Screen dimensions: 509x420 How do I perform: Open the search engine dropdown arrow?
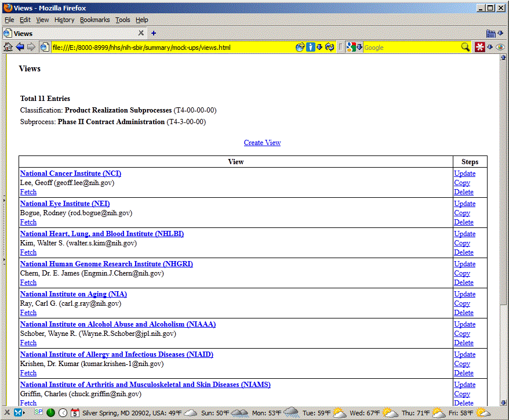(359, 47)
